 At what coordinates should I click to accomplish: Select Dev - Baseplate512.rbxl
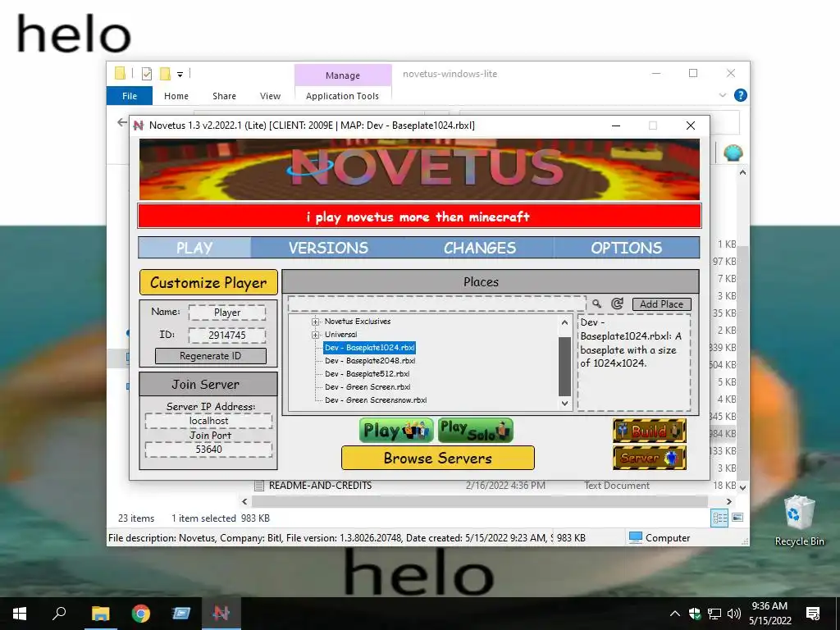[367, 374]
